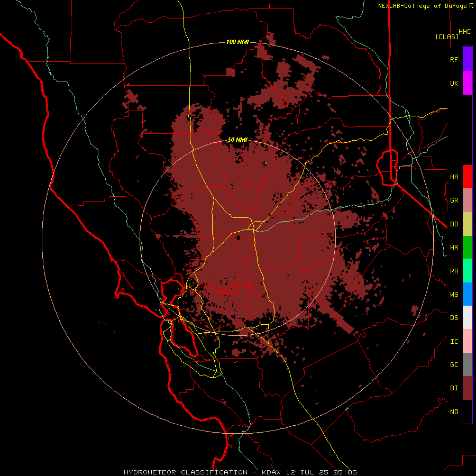Click the BI legend label
476x476 pixels.
point(454,388)
